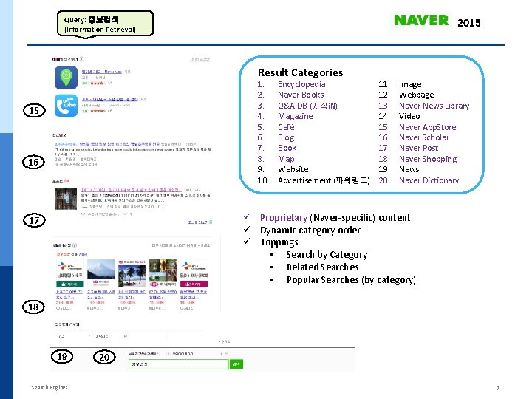Select 'Magazine' in the category list
The image size is (532, 399).
[x=295, y=116]
